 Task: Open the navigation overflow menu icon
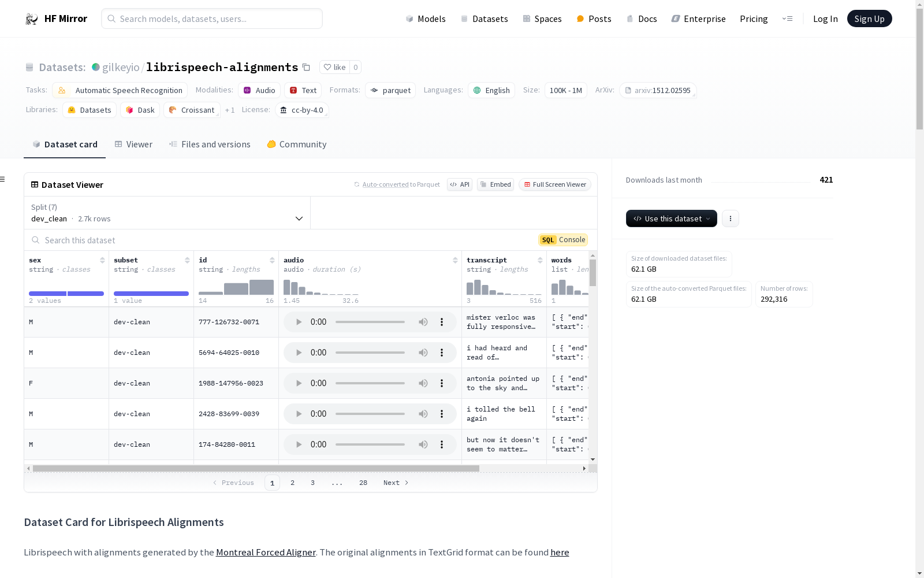click(x=787, y=19)
